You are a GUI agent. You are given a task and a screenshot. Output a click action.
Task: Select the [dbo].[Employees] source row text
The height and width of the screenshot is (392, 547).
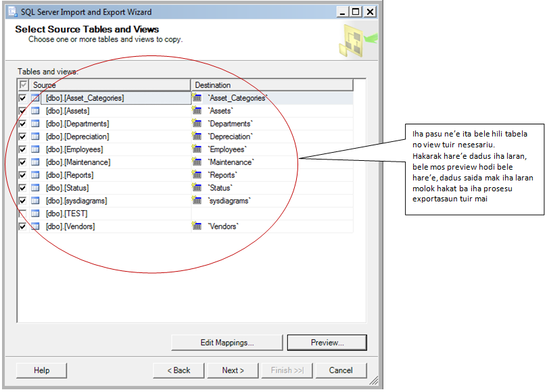[x=74, y=149]
